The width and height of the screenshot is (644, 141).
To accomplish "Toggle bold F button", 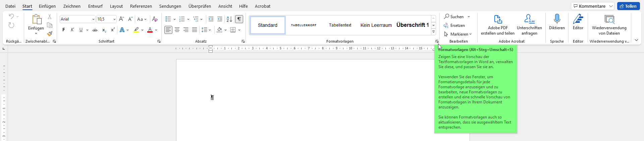I will tap(64, 30).
